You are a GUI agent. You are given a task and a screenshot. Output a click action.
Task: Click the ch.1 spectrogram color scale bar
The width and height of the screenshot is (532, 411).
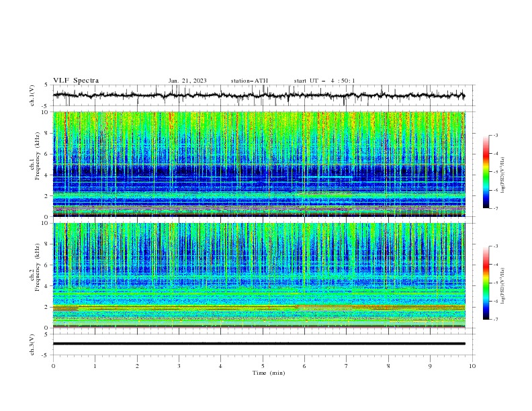486,172
